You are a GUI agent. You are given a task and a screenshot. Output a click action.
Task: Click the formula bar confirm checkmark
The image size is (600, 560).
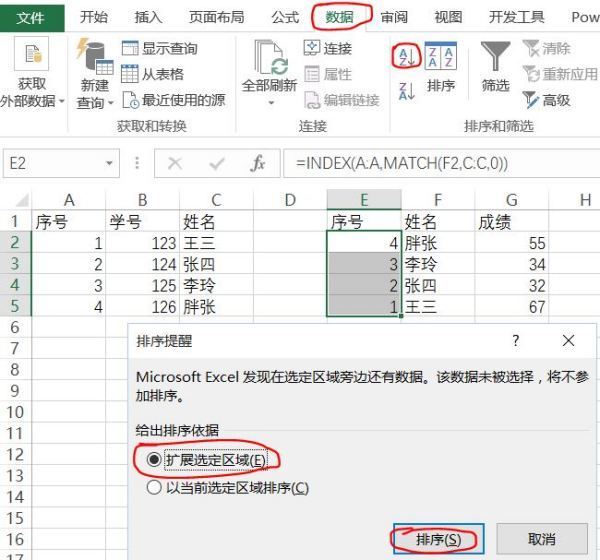(x=217, y=164)
